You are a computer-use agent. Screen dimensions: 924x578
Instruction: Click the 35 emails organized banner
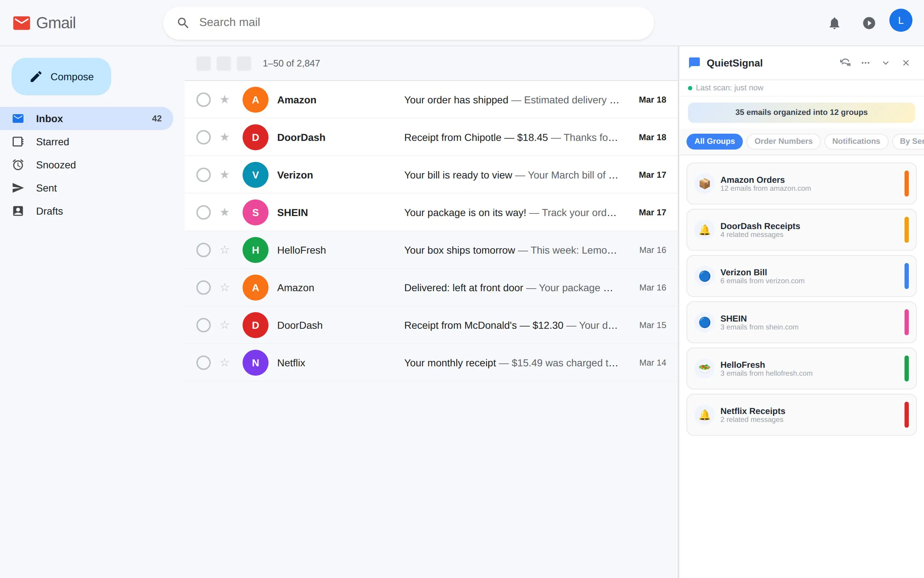click(801, 112)
